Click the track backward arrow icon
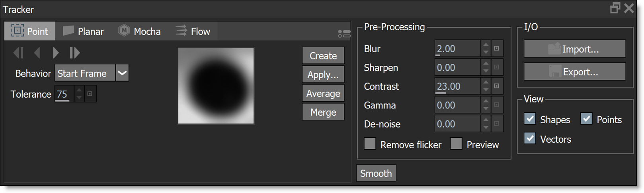The width and height of the screenshot is (644, 193). (x=37, y=53)
